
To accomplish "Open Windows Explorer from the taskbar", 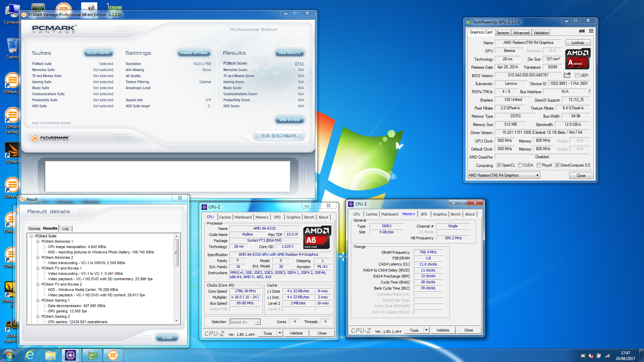I will [x=50, y=355].
